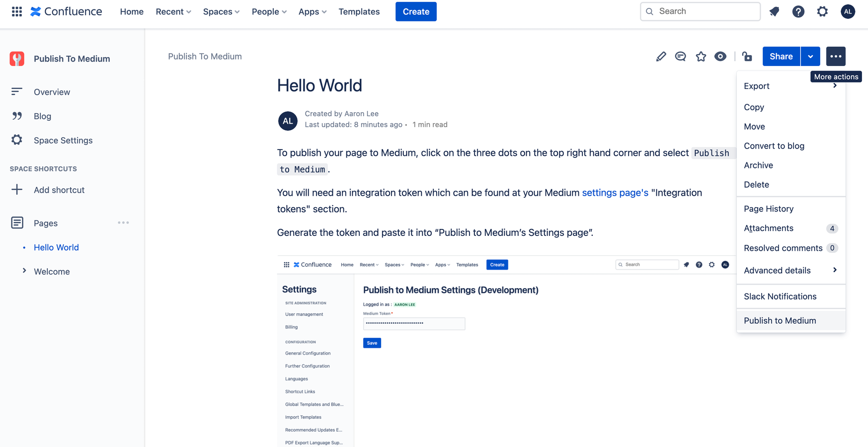Select Move from More actions menu
Screen dimensions: 868x447
pos(791,127)
